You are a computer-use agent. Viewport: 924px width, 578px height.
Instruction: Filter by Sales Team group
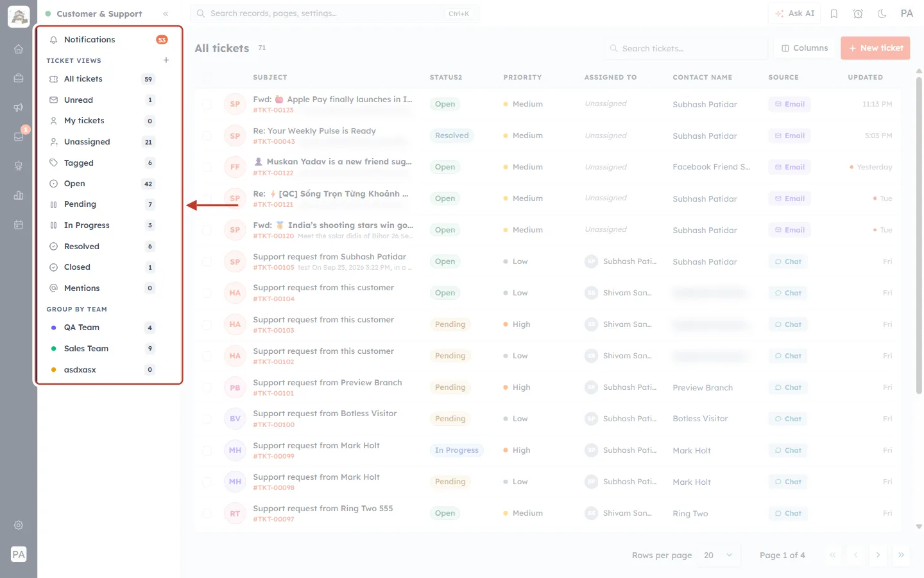point(103,349)
